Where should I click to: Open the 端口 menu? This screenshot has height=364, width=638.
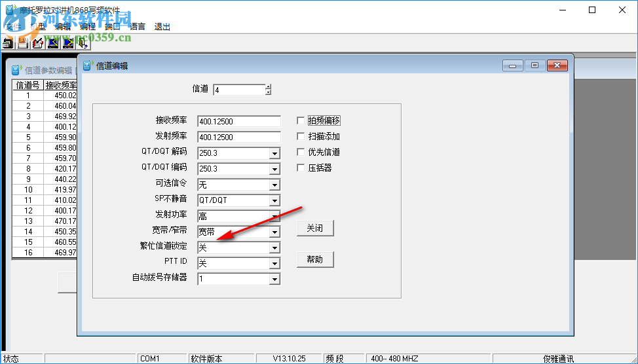112,27
